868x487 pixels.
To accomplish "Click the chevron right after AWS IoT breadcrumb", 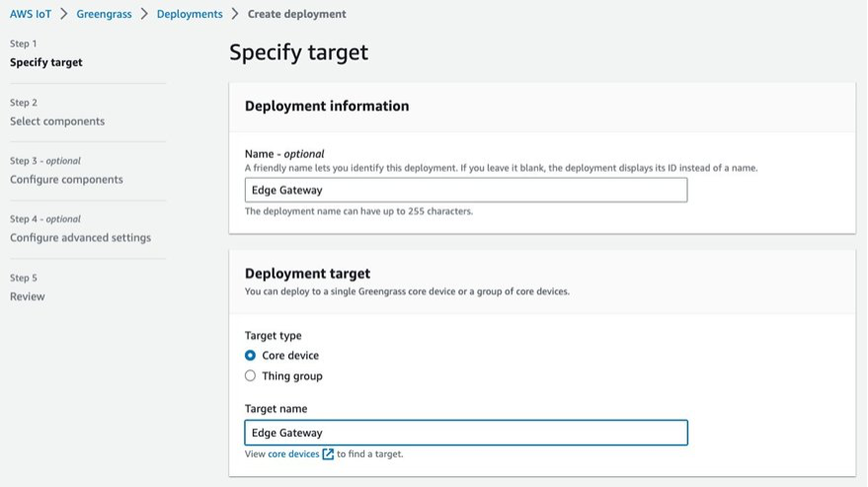I will click(64, 14).
